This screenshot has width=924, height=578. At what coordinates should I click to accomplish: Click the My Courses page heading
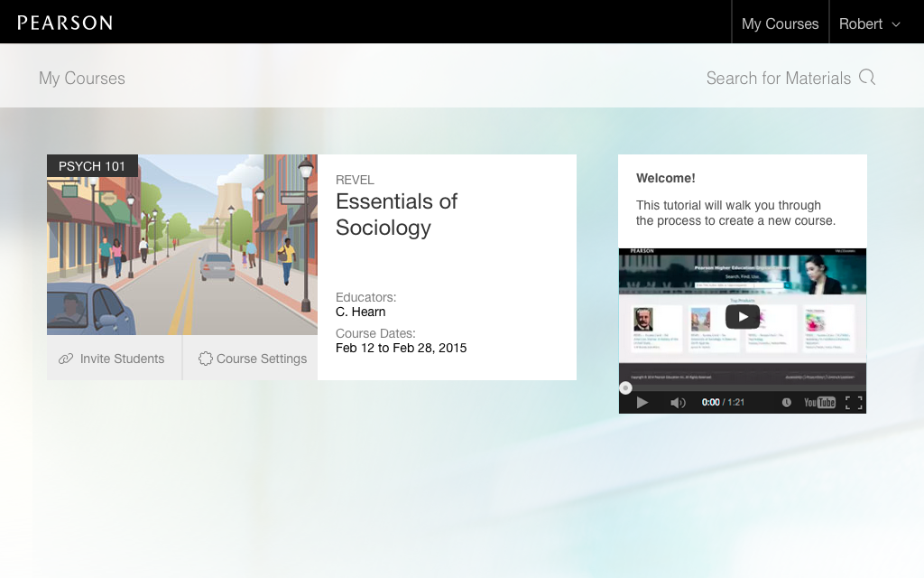[x=82, y=78]
